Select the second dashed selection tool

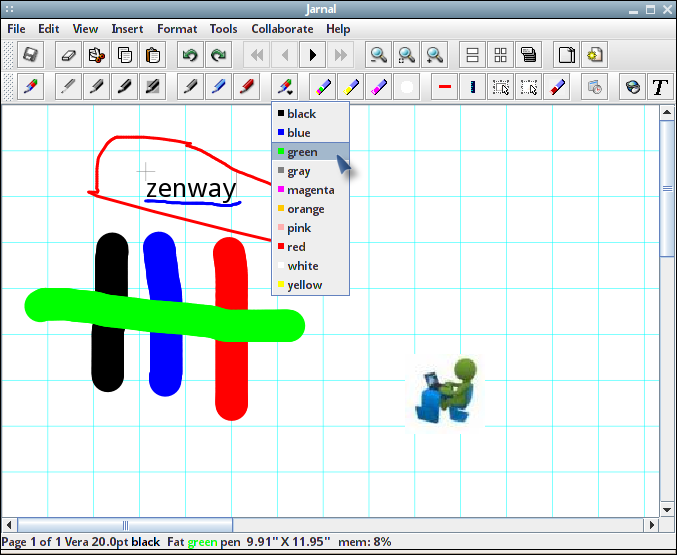coord(529,87)
